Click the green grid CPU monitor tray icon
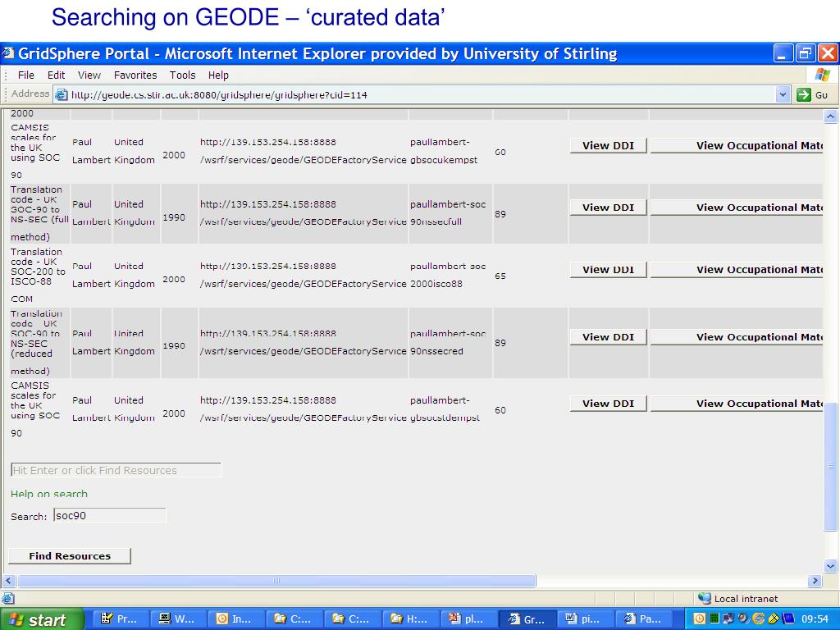The height and width of the screenshot is (630, 840). pyautogui.click(x=714, y=619)
